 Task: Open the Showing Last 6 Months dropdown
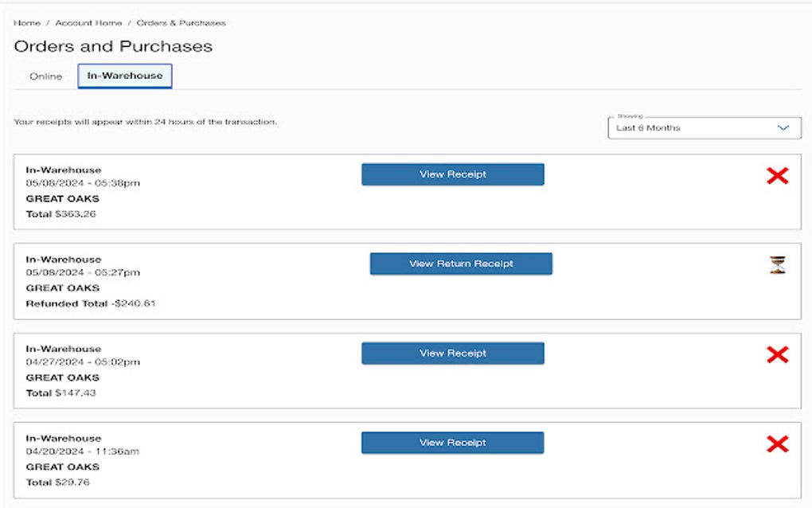[704, 127]
